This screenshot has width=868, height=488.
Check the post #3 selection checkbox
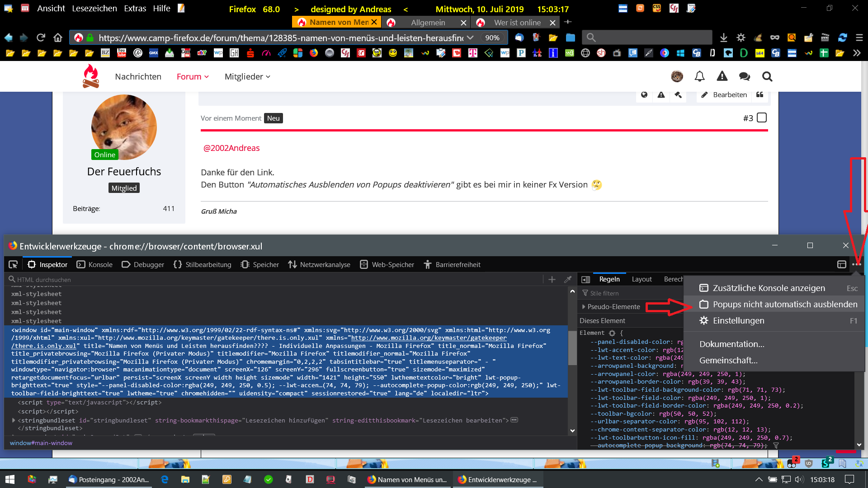click(x=762, y=117)
